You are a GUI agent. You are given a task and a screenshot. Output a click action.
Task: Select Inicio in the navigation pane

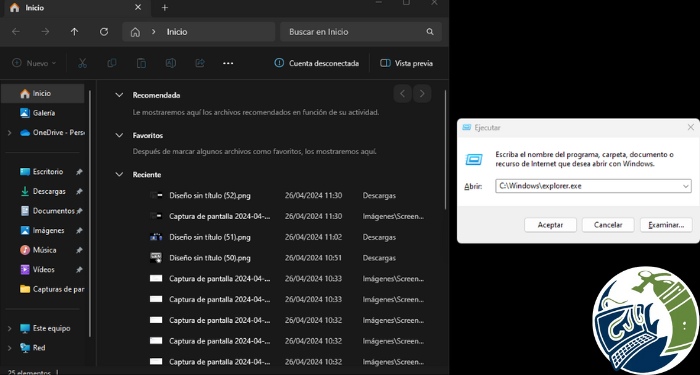tap(43, 93)
